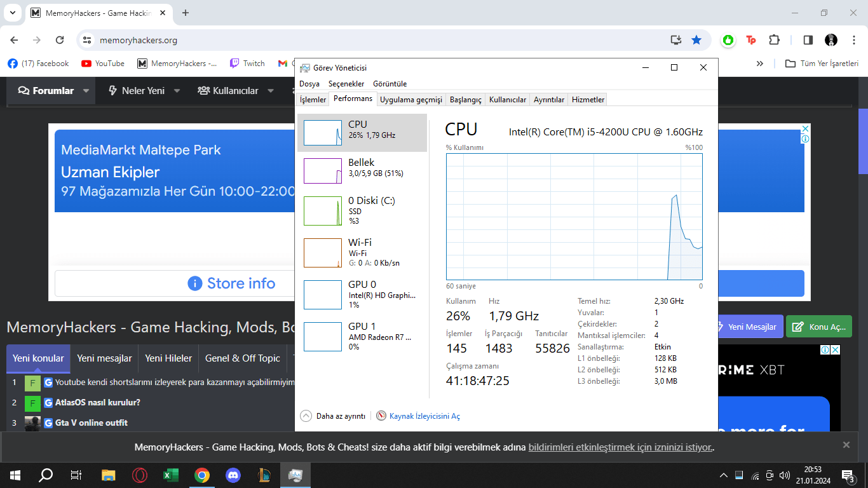Open Kaynak İzleyicisini Aç link
The image size is (868, 488).
pyautogui.click(x=424, y=416)
